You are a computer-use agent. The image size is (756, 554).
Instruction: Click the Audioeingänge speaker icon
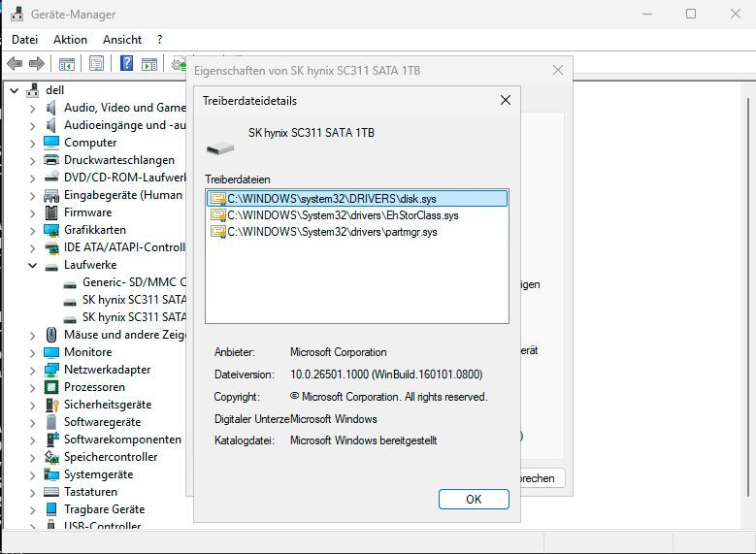pyautogui.click(x=51, y=125)
